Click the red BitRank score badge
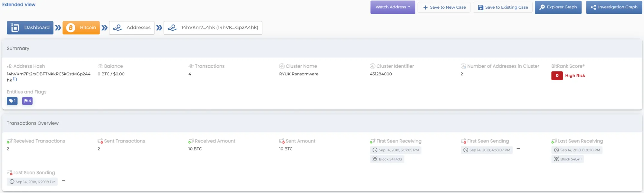This screenshot has height=193, width=644. (557, 76)
